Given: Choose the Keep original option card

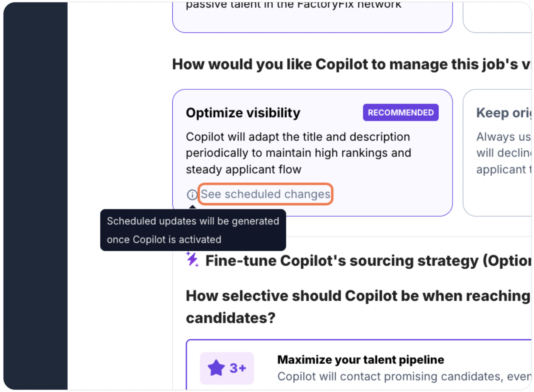Looking at the screenshot, I should pyautogui.click(x=497, y=153).
